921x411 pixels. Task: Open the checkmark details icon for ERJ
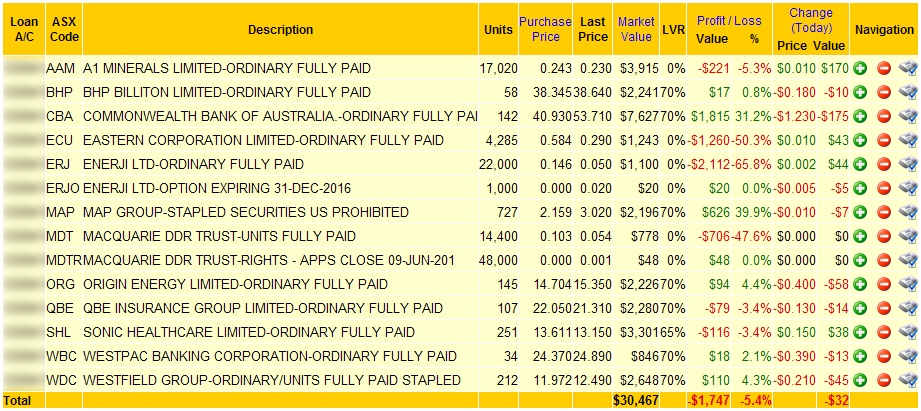(x=907, y=164)
